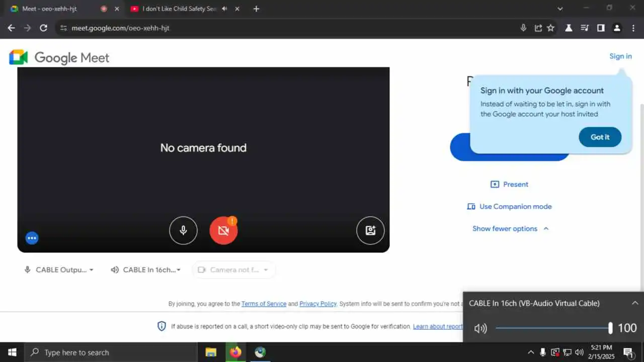
Task: Click the shield abuse report icon
Action: (162, 326)
